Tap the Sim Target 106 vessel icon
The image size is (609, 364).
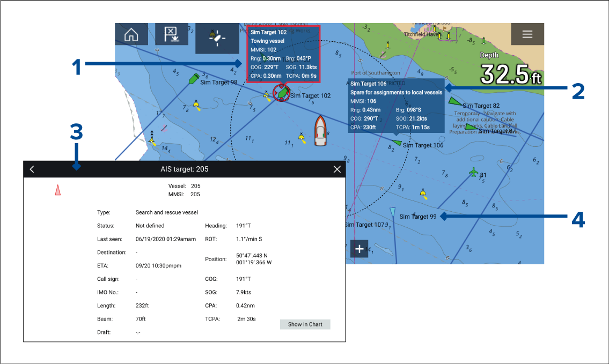click(397, 143)
